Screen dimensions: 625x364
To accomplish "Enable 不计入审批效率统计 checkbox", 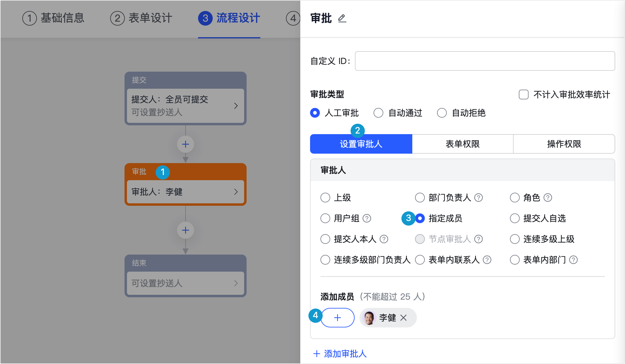I will click(x=524, y=95).
